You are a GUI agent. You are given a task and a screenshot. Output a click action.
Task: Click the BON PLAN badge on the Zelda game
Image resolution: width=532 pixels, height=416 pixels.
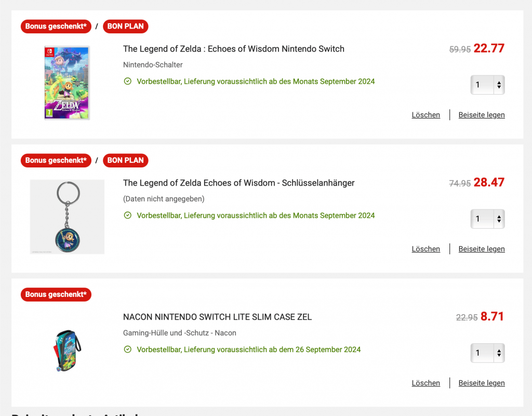tap(125, 27)
